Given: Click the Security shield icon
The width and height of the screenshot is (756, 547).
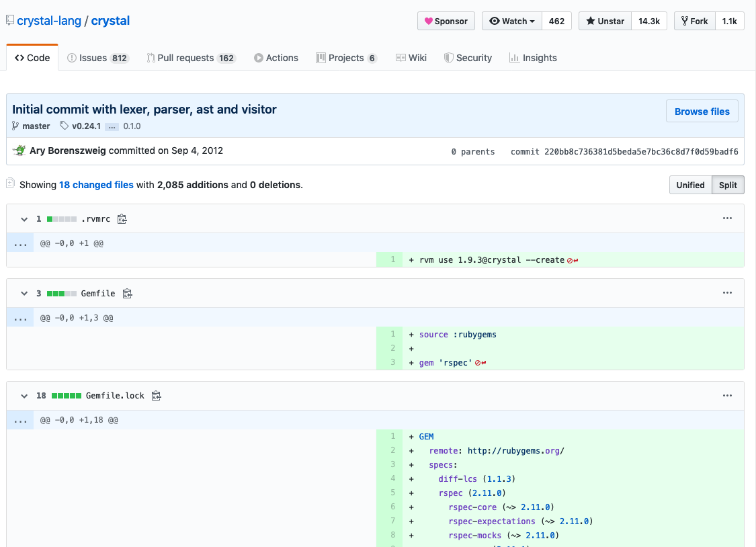Looking at the screenshot, I should [448, 58].
